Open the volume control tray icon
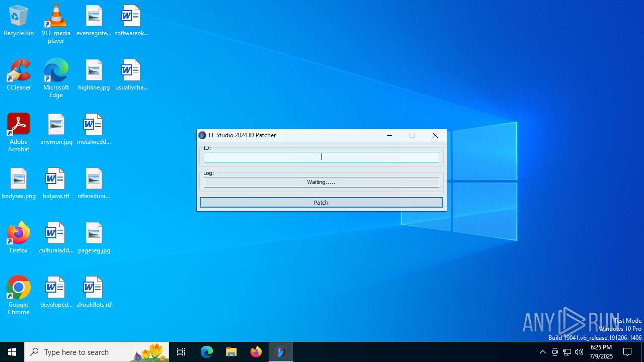Screen dimensions: 644x362 click(579, 352)
